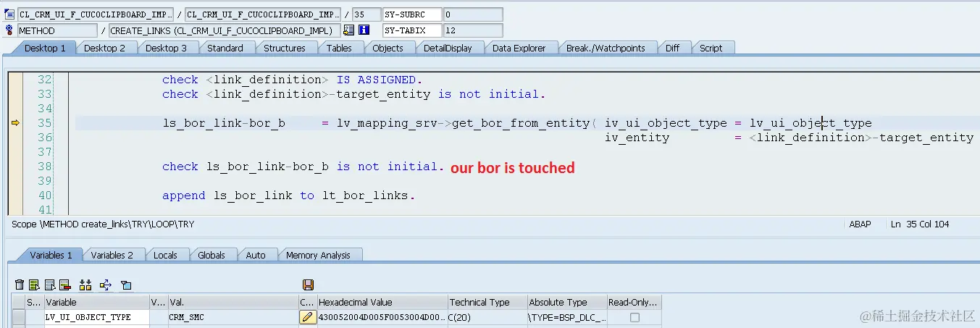Click the green list icon next to trash can

pos(35,285)
